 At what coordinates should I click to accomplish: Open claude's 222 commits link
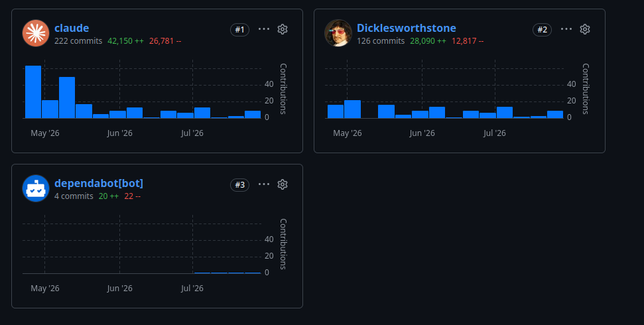pos(78,41)
